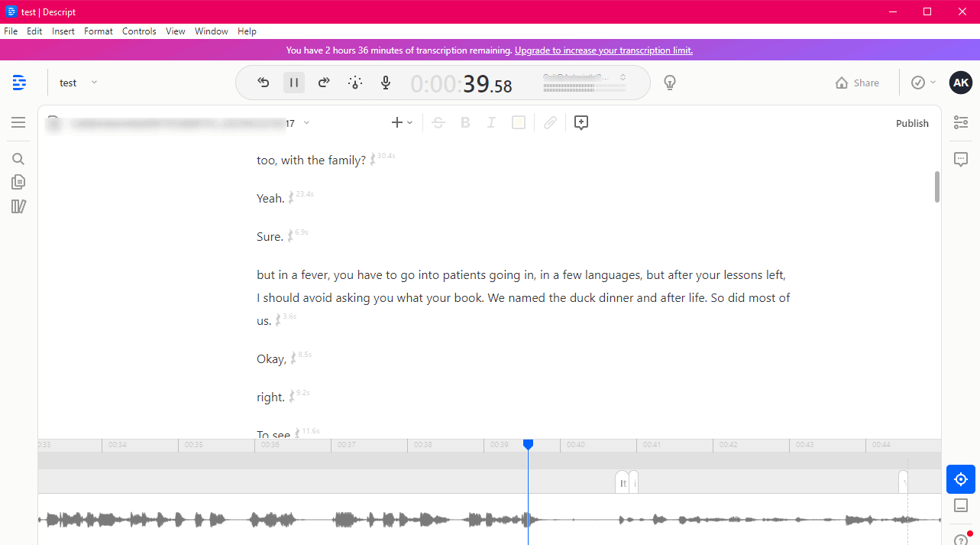This screenshot has height=545, width=980.
Task: Pause playback with the pause button
Action: (x=294, y=83)
